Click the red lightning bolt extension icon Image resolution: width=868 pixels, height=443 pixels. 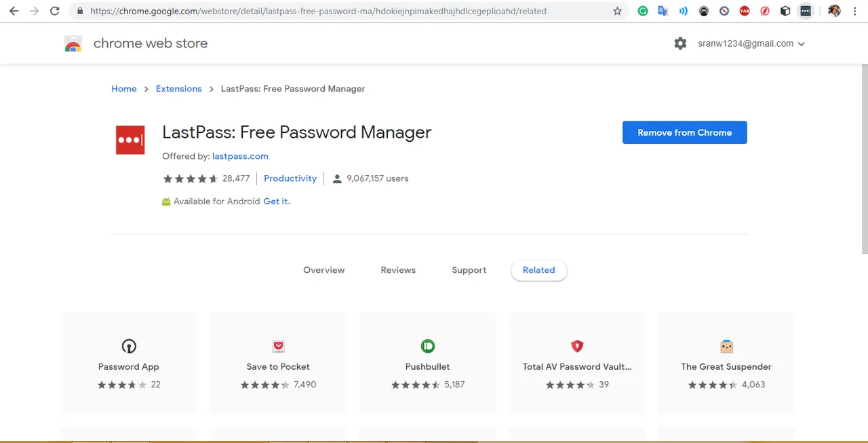click(765, 11)
